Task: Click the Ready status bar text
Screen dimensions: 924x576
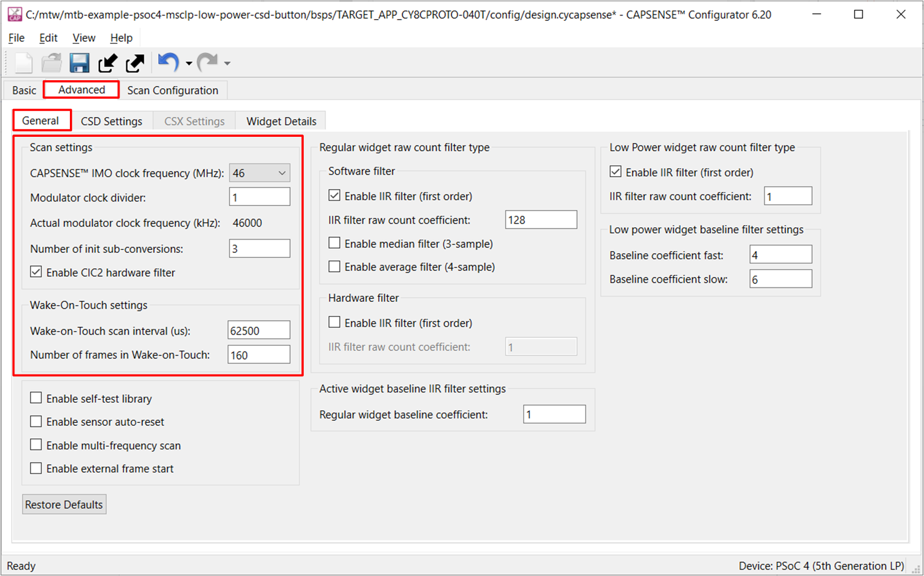Action: 21,566
